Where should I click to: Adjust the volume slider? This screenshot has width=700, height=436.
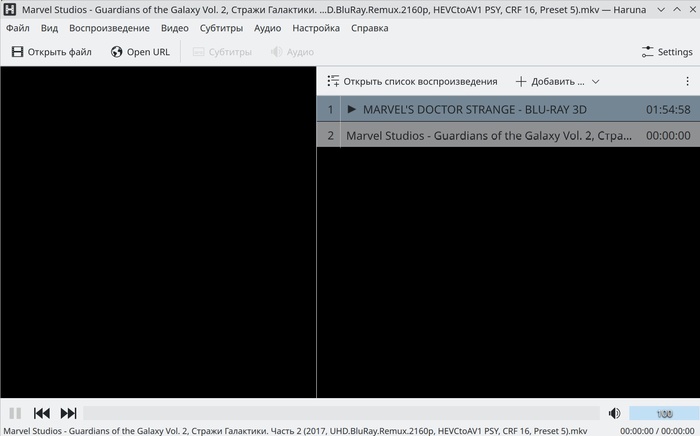click(663, 413)
